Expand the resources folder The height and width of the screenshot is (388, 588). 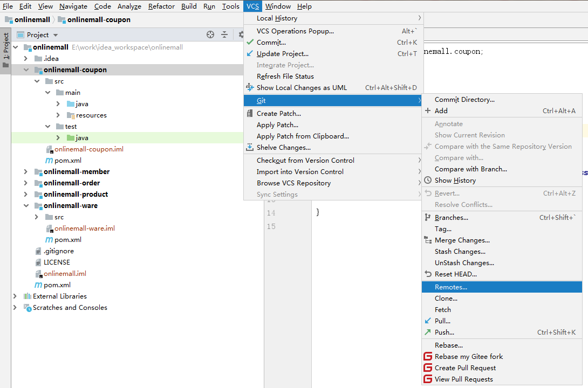pyautogui.click(x=58, y=115)
